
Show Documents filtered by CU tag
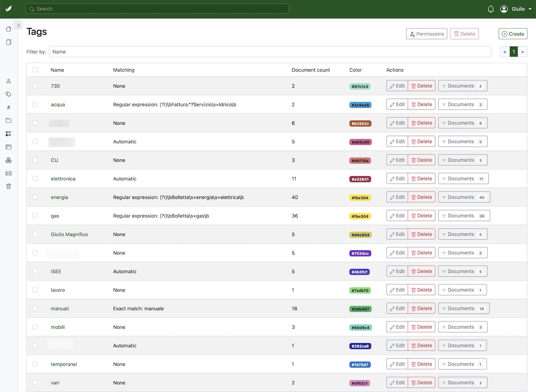(x=462, y=160)
